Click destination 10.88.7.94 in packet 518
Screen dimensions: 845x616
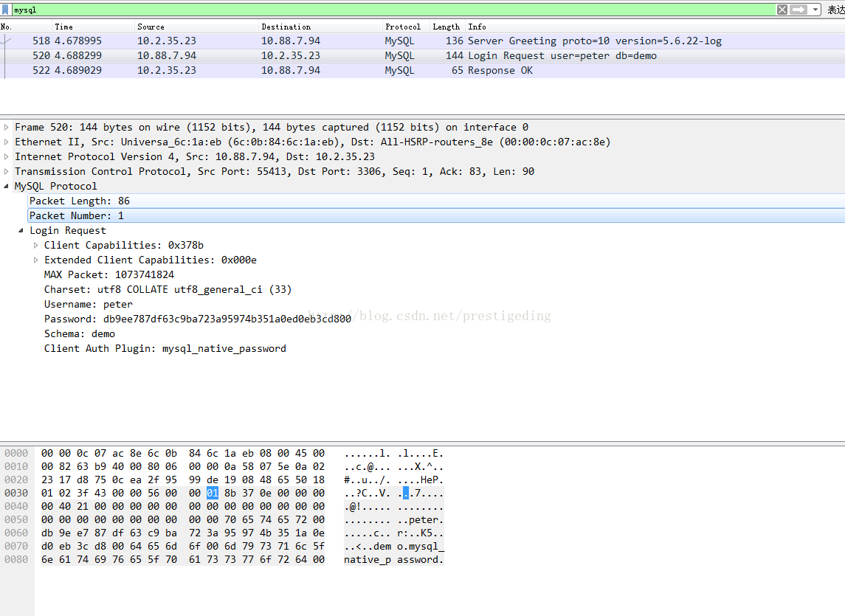coord(291,41)
